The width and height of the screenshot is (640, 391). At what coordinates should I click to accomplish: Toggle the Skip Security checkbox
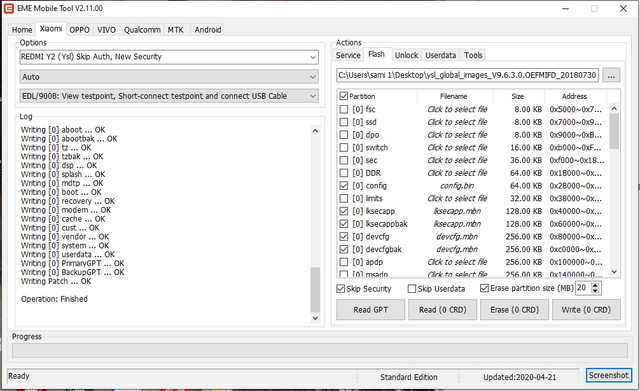tap(340, 289)
